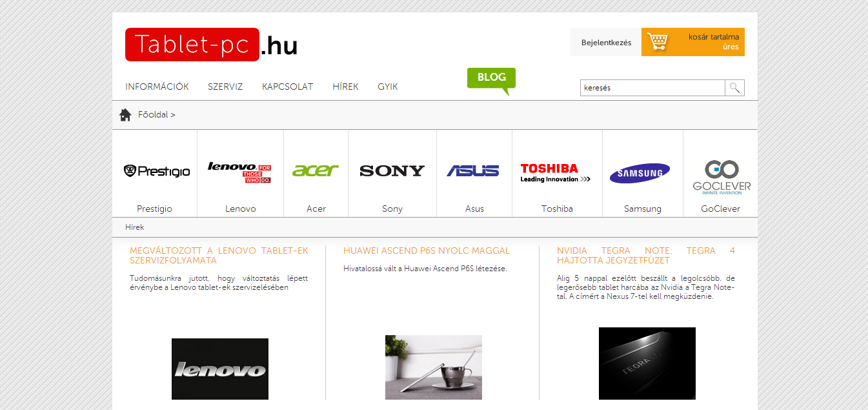Open the Nvidia Tegra Note article thumbnail
The height and width of the screenshot is (410, 868).
[647, 363]
